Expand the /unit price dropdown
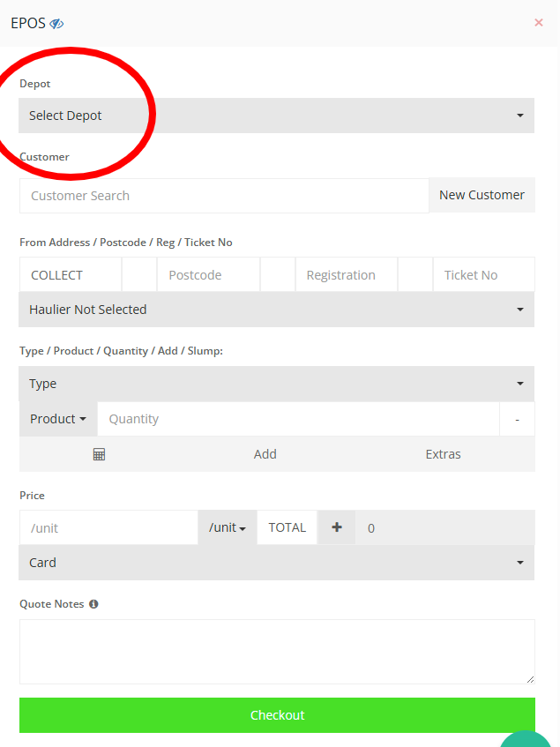Screen dimensions: 560x747 click(228, 527)
